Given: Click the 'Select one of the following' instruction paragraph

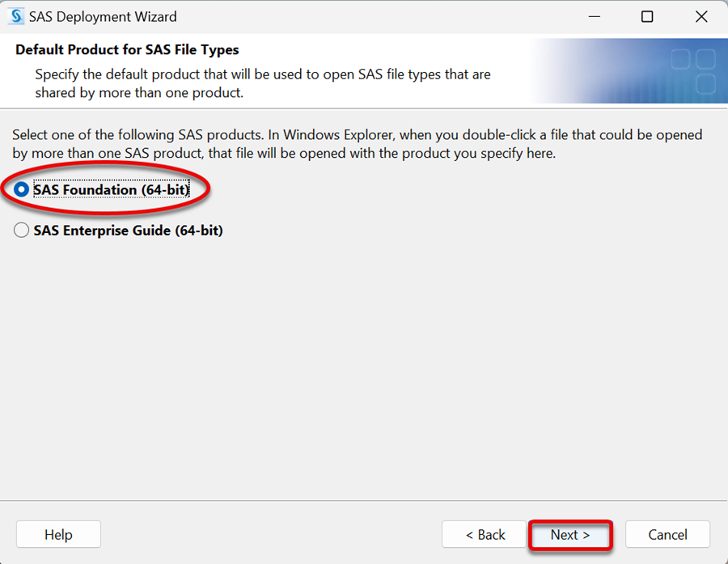Looking at the screenshot, I should (x=357, y=144).
